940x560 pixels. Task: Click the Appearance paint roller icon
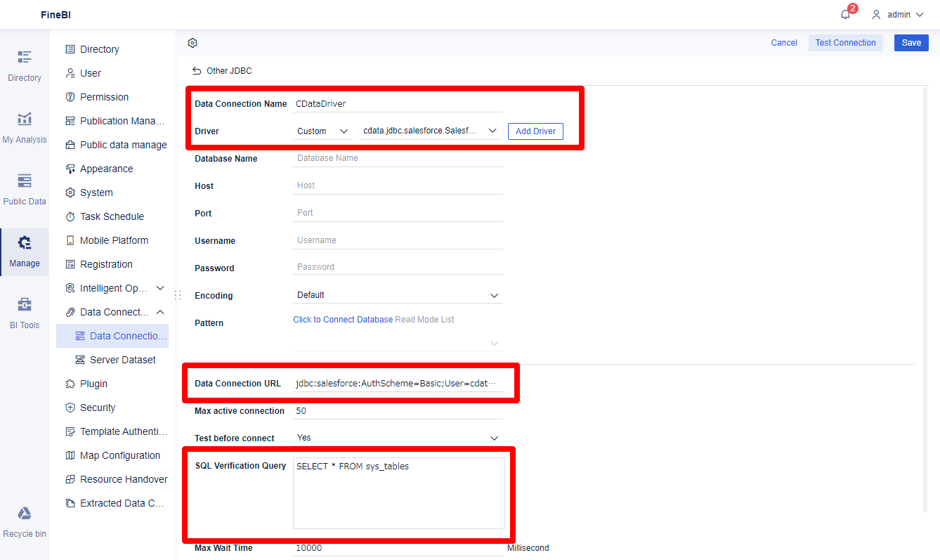pos(70,169)
